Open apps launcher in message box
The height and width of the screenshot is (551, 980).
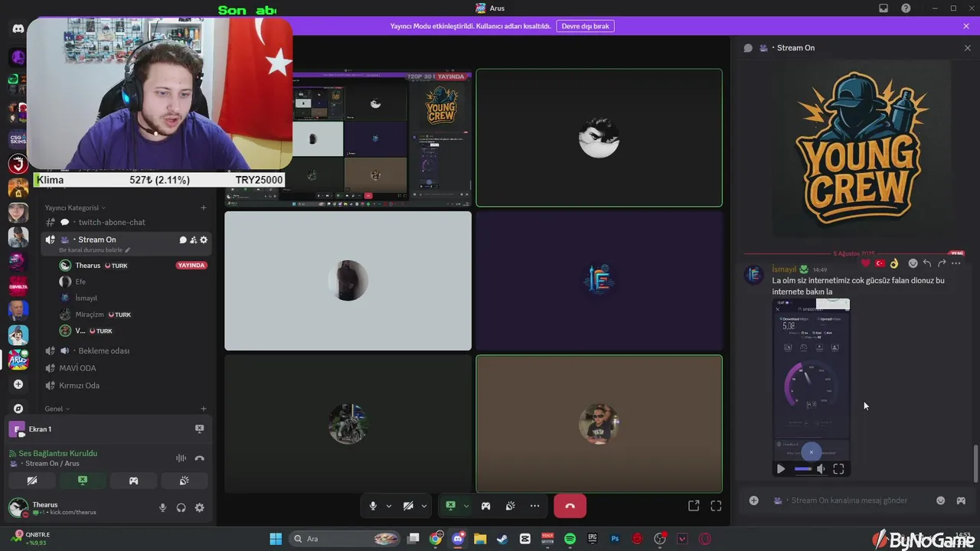coord(961,500)
